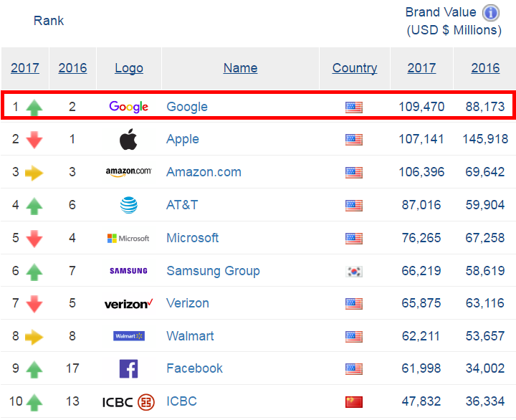
Task: Open the Amazon.com brand link
Action: 204,172
